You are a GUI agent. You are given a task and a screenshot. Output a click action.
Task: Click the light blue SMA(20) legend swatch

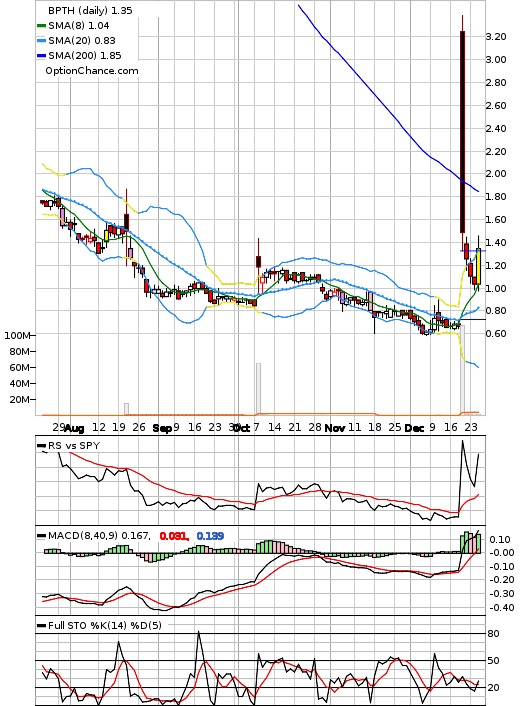tap(41, 41)
